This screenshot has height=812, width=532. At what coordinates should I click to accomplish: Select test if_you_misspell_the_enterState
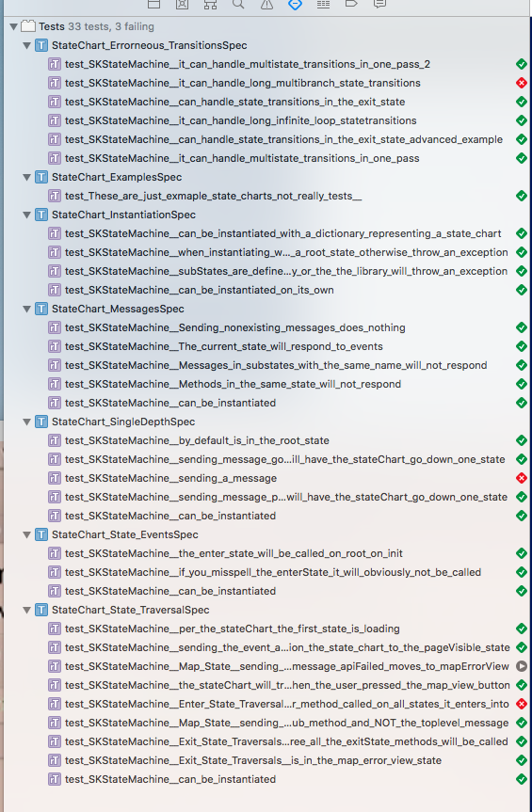point(266,572)
